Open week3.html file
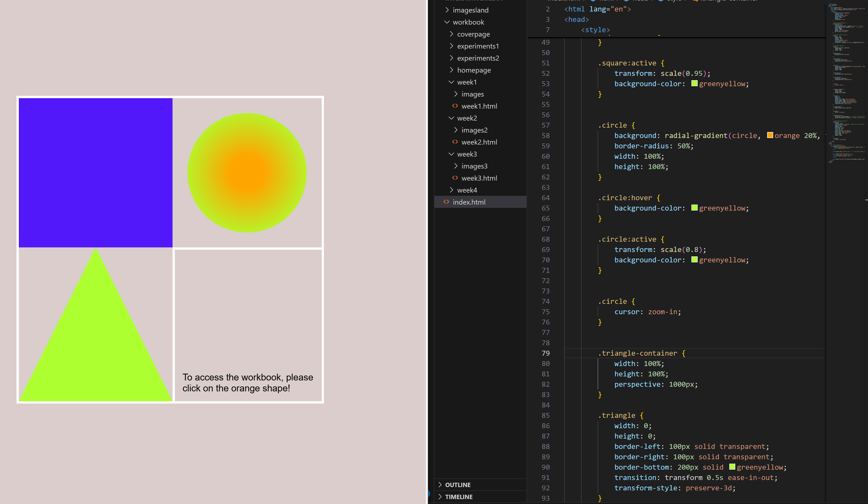This screenshot has height=504, width=868. 479,178
